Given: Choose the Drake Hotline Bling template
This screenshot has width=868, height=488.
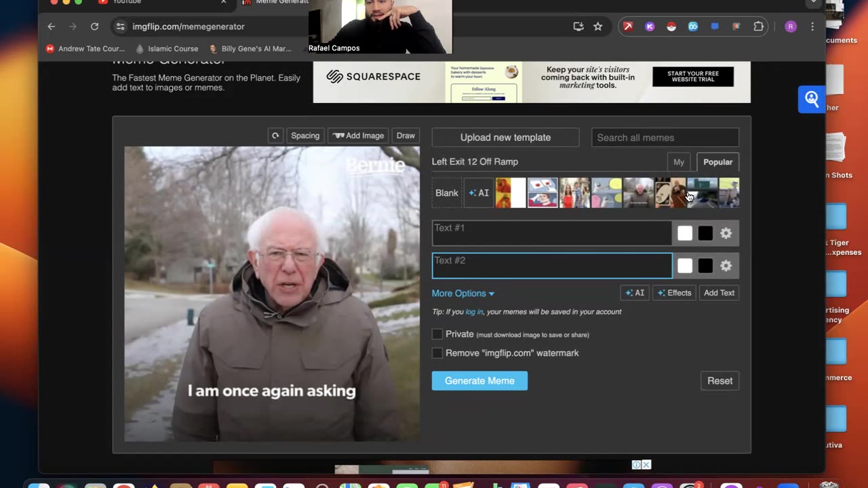Looking at the screenshot, I should (511, 193).
